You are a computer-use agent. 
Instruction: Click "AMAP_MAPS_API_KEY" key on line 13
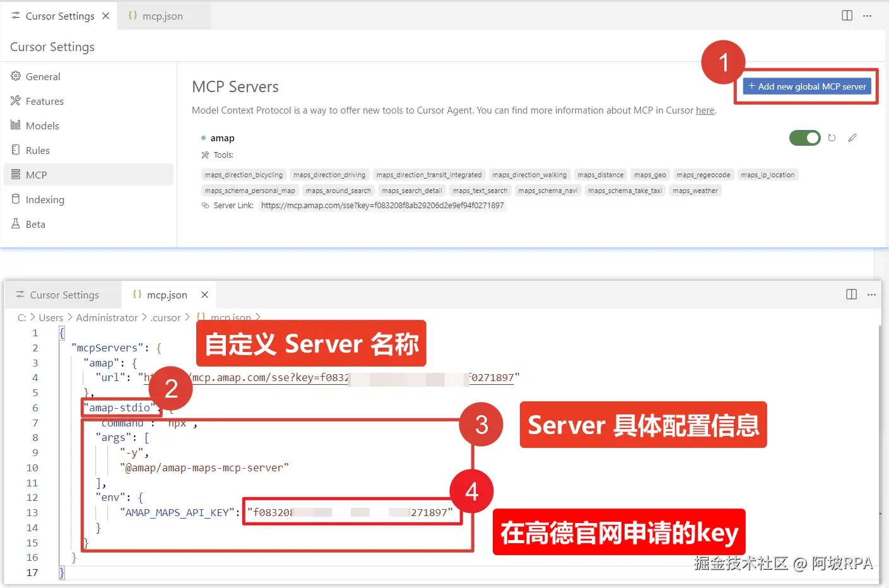tap(177, 512)
